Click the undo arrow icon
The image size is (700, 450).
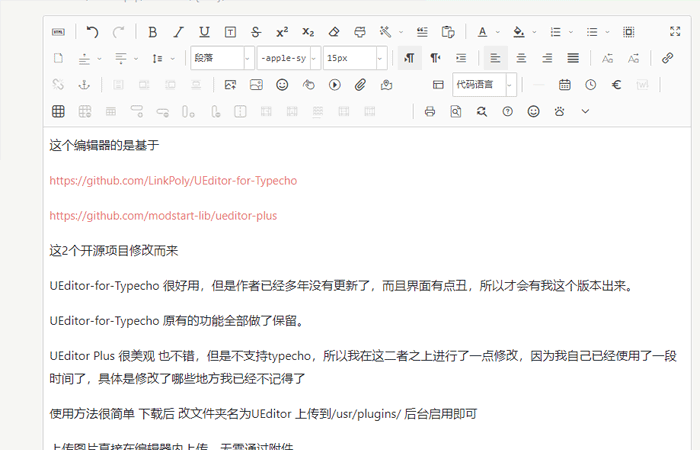93,32
